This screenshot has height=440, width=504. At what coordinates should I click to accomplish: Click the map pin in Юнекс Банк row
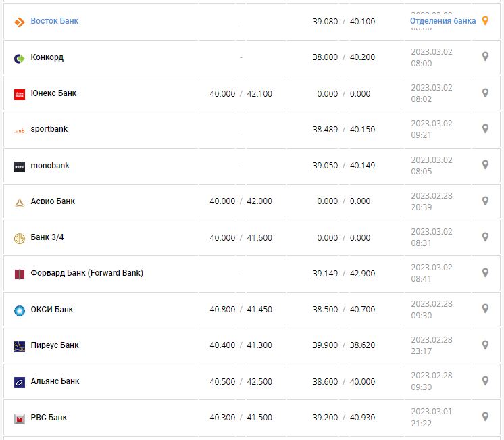pyautogui.click(x=484, y=93)
